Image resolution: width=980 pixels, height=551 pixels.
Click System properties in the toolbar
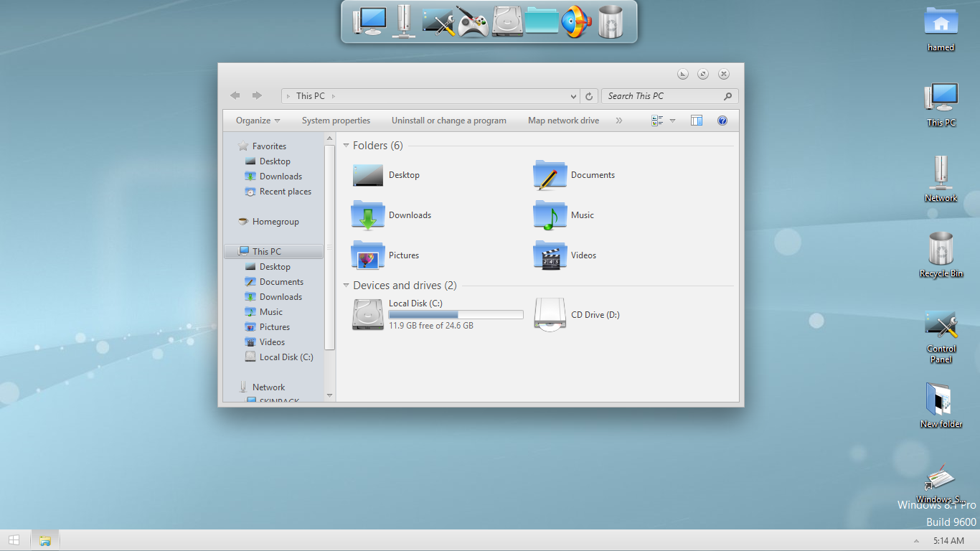pyautogui.click(x=336, y=121)
